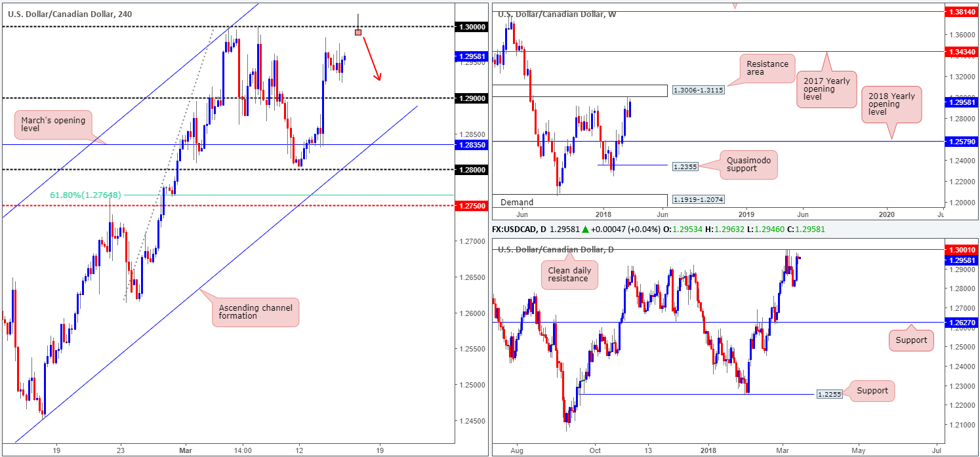Select the 23 date label on 240 chart axis
The height and width of the screenshot is (457, 980).
(120, 451)
